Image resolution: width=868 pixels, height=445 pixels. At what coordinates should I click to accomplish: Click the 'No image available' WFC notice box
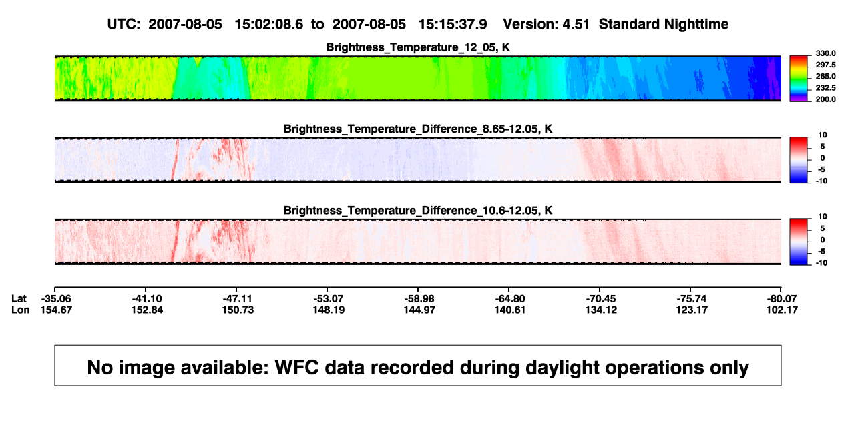click(x=418, y=365)
